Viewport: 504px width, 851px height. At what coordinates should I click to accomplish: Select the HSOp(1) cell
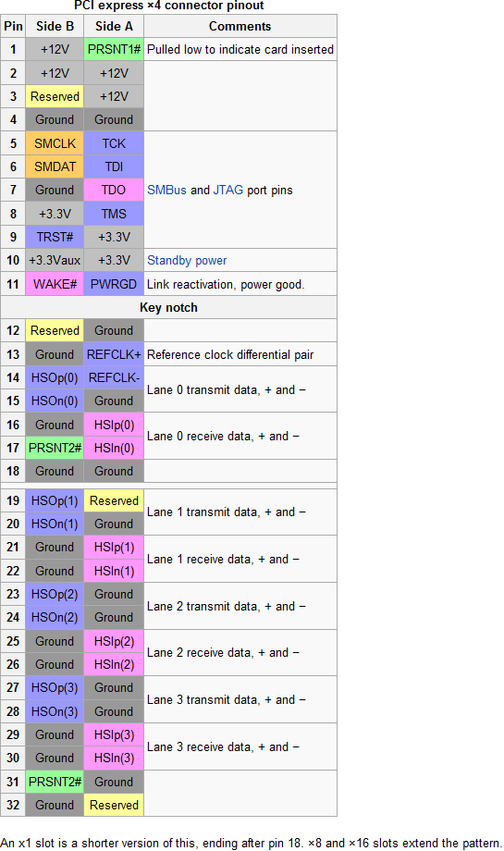pyautogui.click(x=55, y=501)
